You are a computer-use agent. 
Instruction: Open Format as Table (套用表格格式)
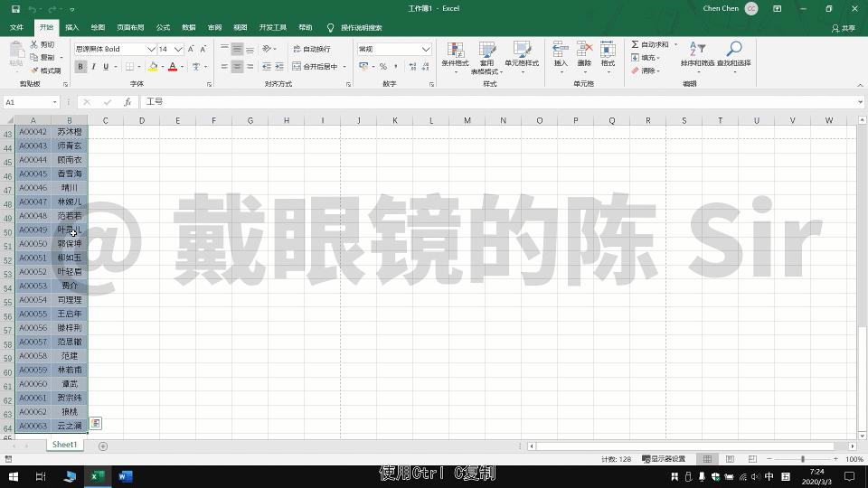[x=486, y=58]
